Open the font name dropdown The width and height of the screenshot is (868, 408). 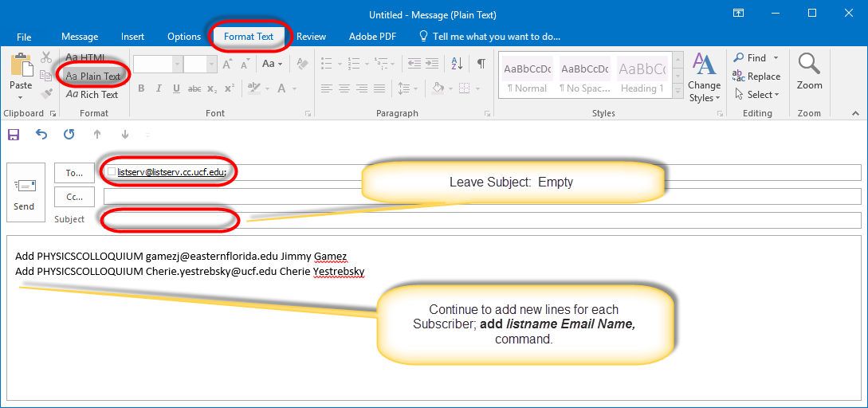(x=177, y=65)
